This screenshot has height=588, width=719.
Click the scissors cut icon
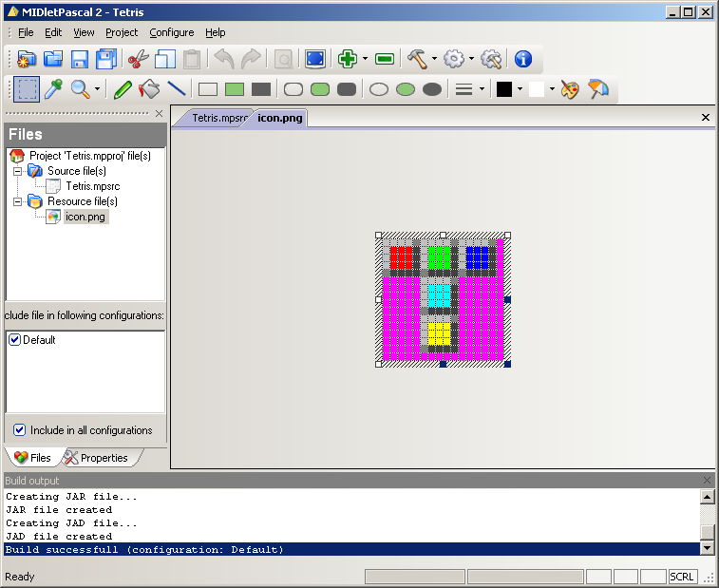139,59
